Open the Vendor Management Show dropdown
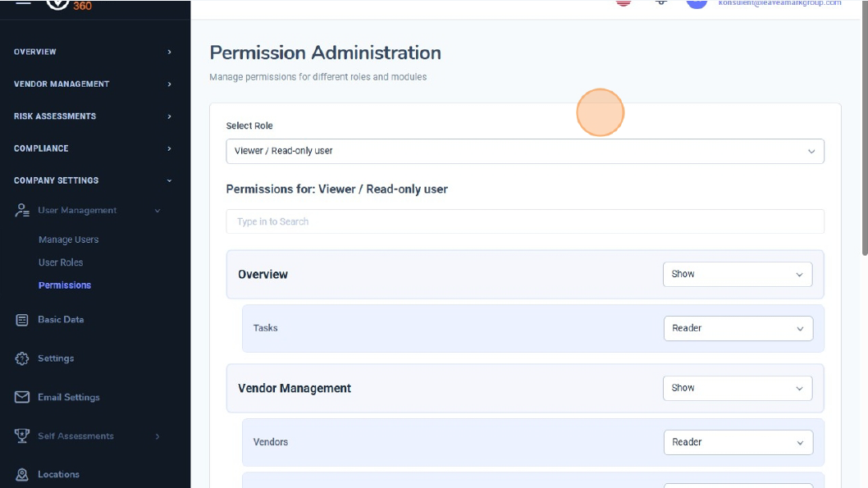Screen dimensions: 868x488 pos(737,388)
